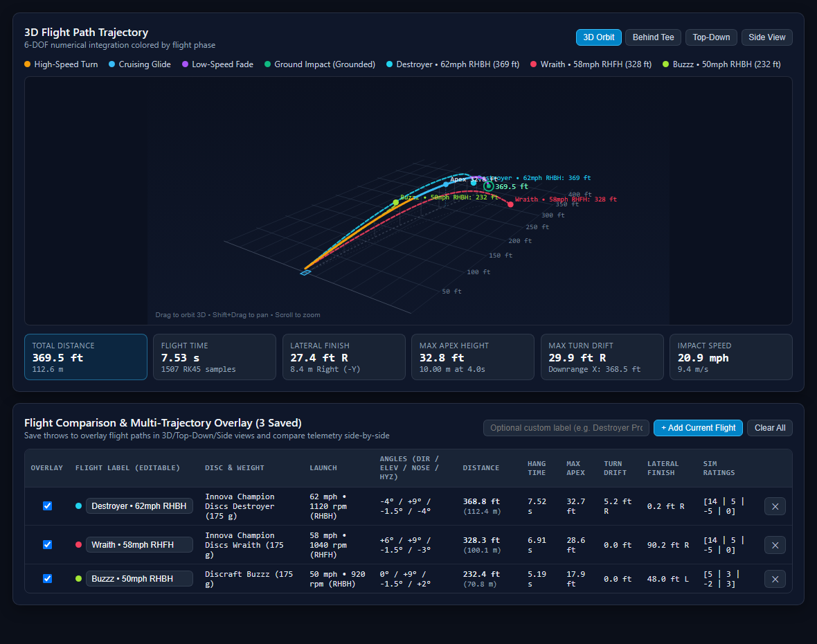Image resolution: width=817 pixels, height=644 pixels.
Task: Select the Max Turn Drift stat card
Action: [x=602, y=357]
